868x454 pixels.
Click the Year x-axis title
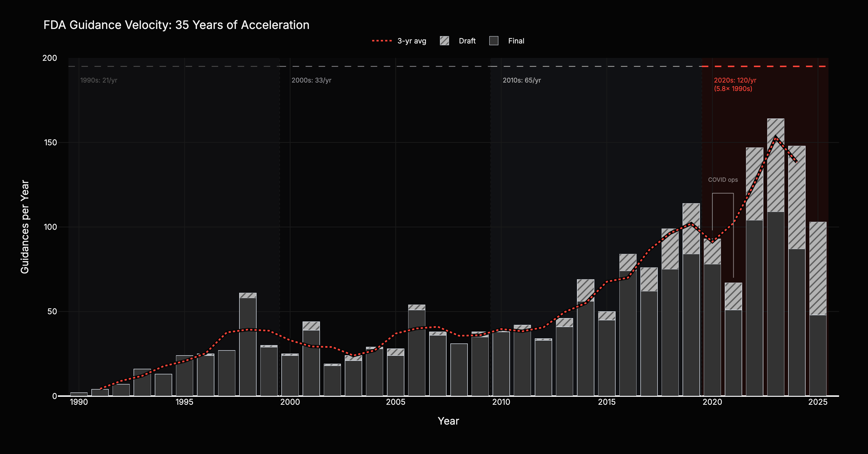tap(448, 421)
